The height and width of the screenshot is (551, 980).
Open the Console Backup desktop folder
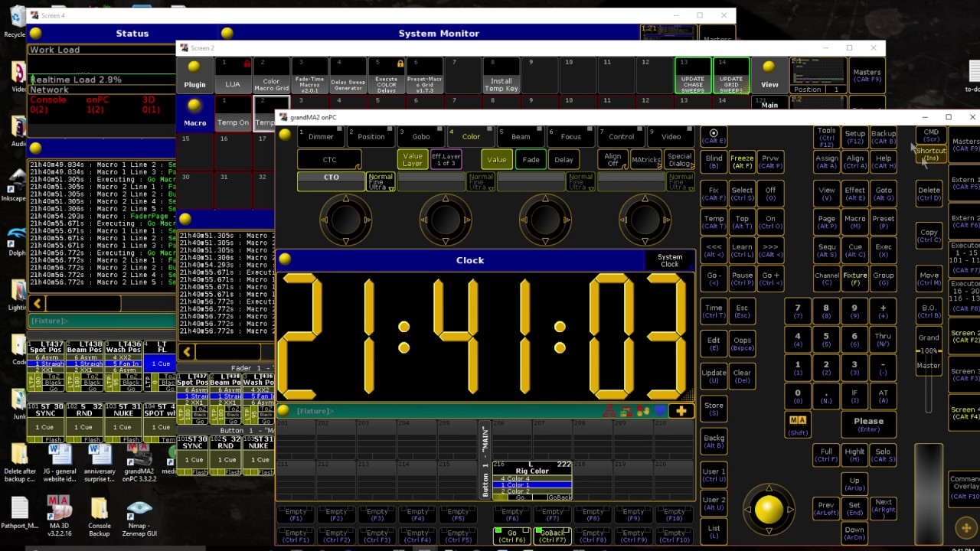(99, 517)
